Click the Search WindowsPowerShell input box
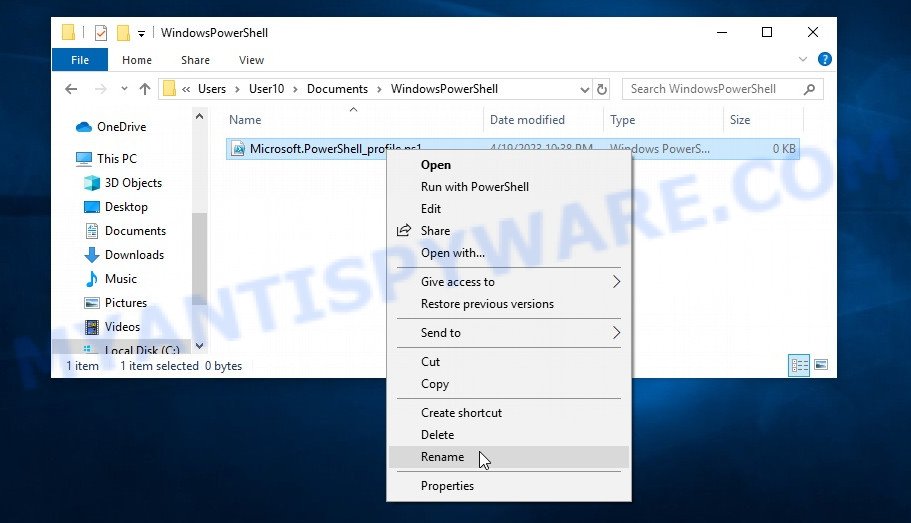Image resolution: width=911 pixels, height=523 pixels. tap(710, 89)
